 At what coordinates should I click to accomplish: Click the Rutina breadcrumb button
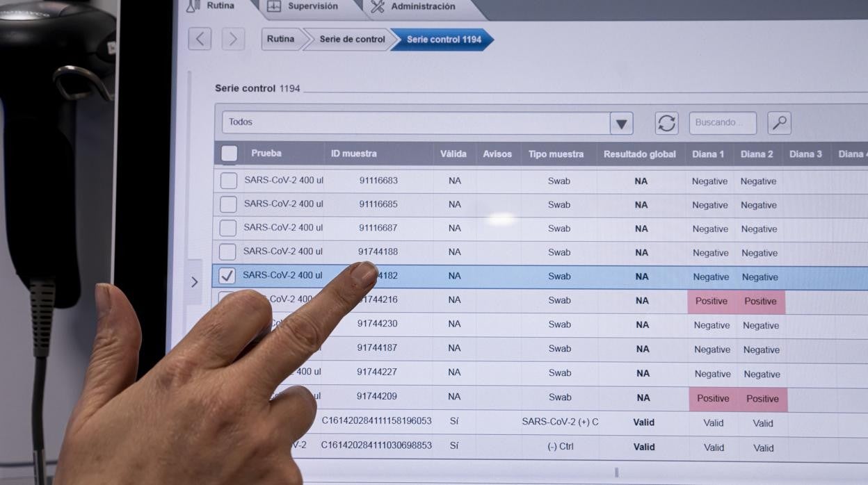coord(280,39)
